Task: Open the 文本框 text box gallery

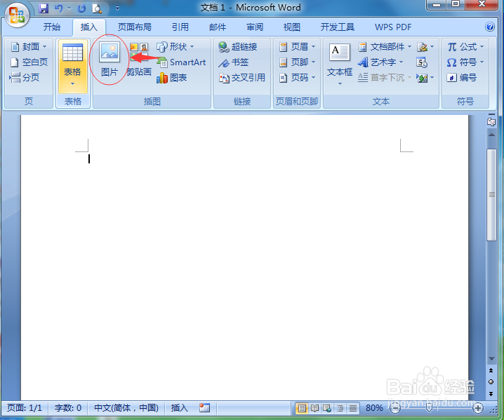Action: click(340, 65)
